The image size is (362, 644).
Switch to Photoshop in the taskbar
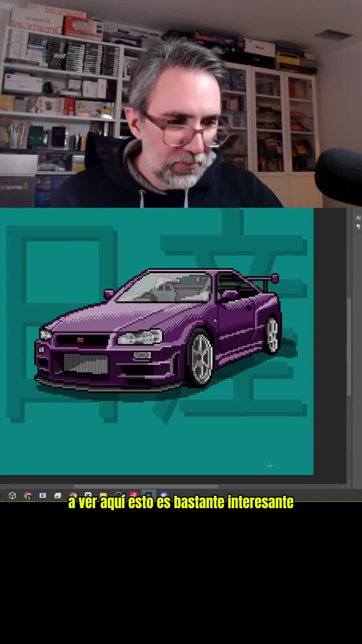click(148, 495)
